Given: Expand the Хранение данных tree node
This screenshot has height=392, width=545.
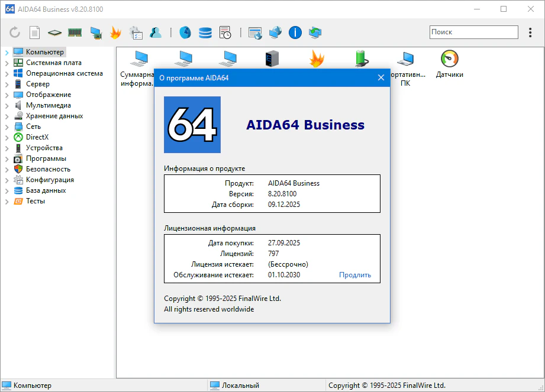Looking at the screenshot, I should tap(7, 116).
